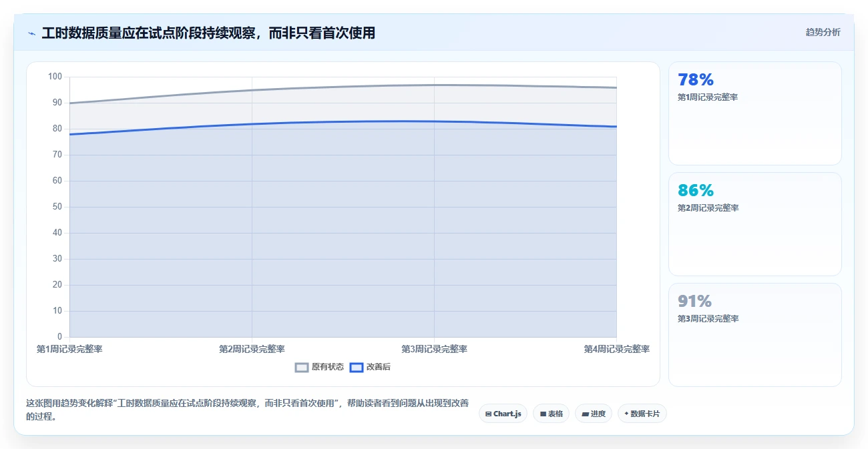
Task: Click the 78% value text
Action: tap(696, 80)
